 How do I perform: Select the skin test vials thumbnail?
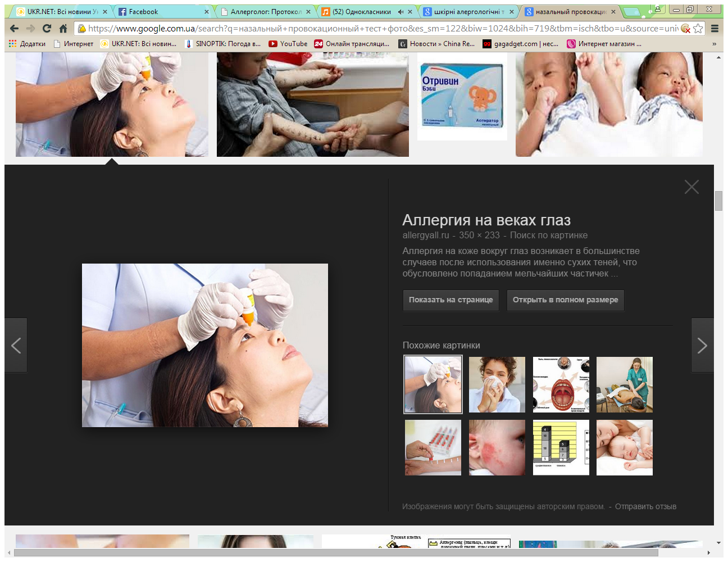pyautogui.click(x=433, y=447)
